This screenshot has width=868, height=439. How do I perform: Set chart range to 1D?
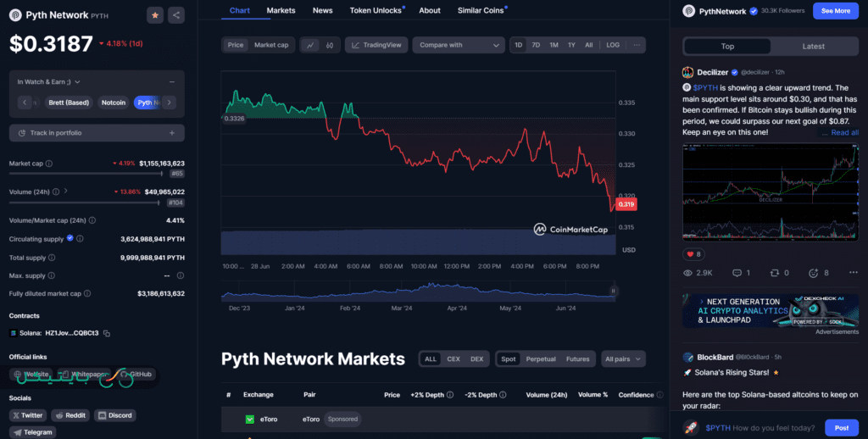pyautogui.click(x=518, y=46)
